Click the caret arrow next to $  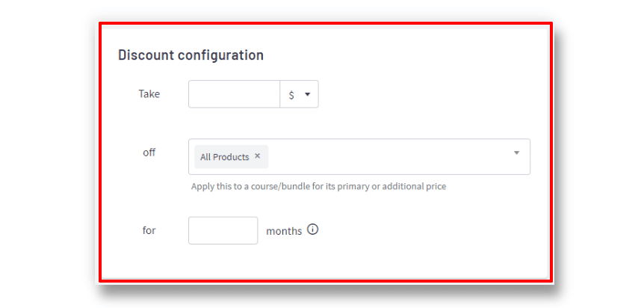coord(307,94)
